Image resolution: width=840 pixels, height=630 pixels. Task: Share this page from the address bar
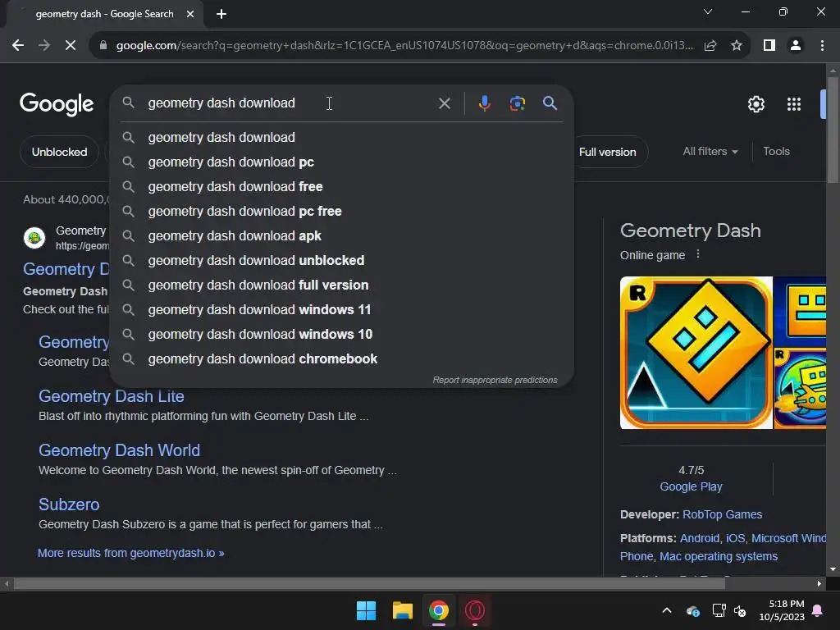tap(710, 46)
